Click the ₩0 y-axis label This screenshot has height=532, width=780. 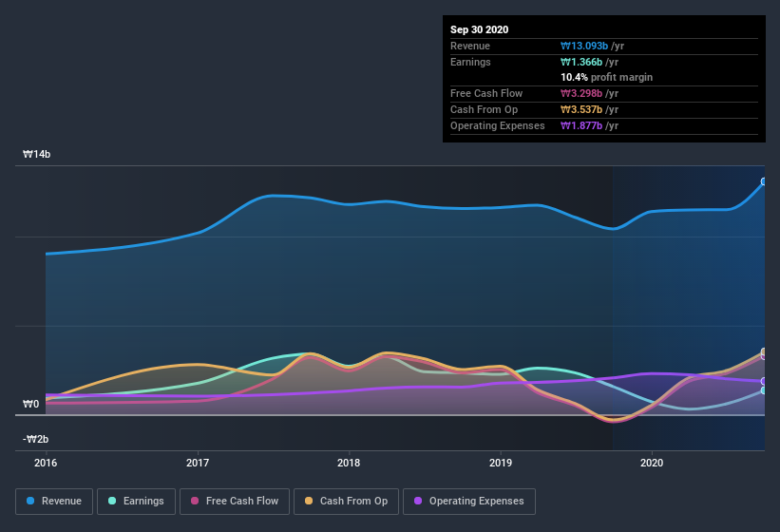coord(30,404)
